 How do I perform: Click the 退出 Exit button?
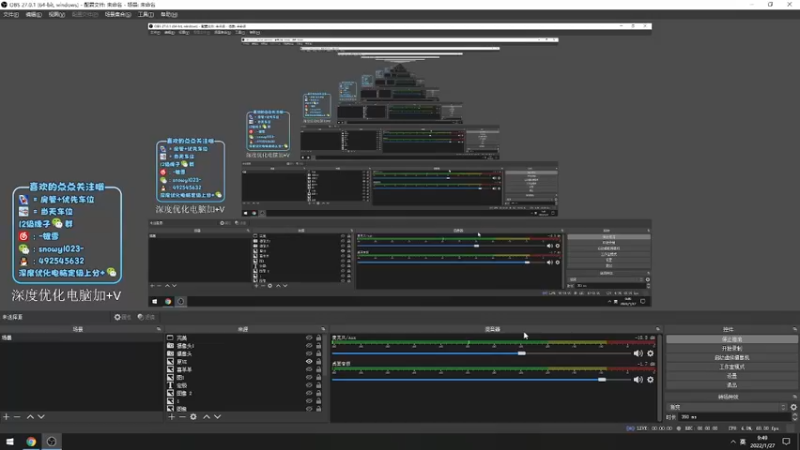(732, 385)
